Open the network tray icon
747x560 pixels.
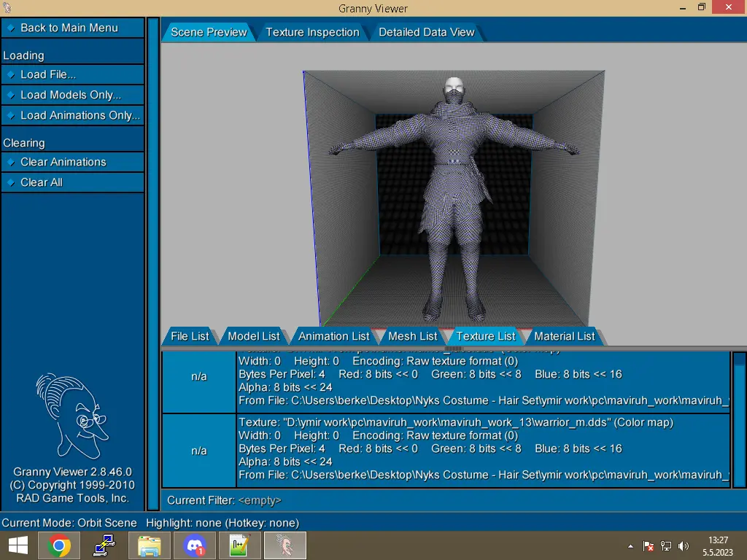pos(666,546)
